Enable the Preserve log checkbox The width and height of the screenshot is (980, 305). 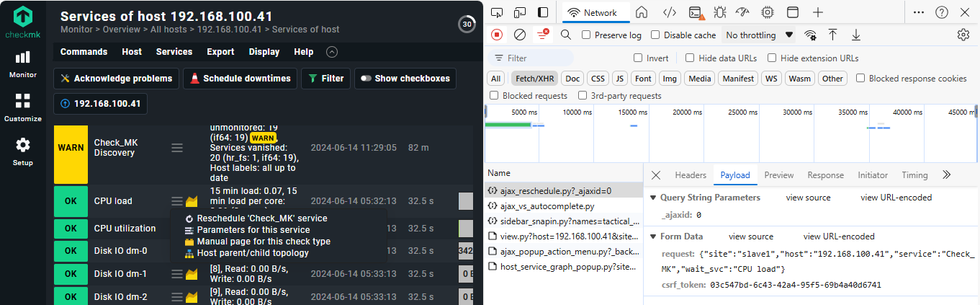coord(586,35)
